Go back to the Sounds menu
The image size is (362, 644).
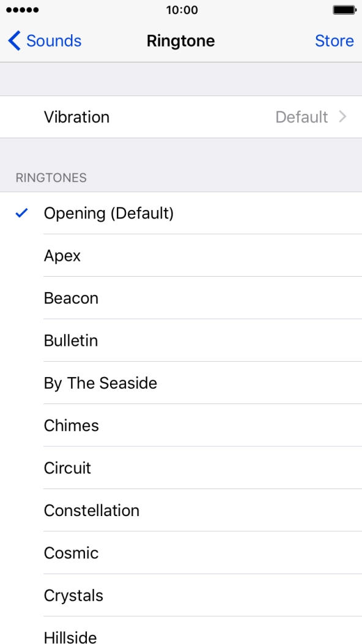point(43,40)
